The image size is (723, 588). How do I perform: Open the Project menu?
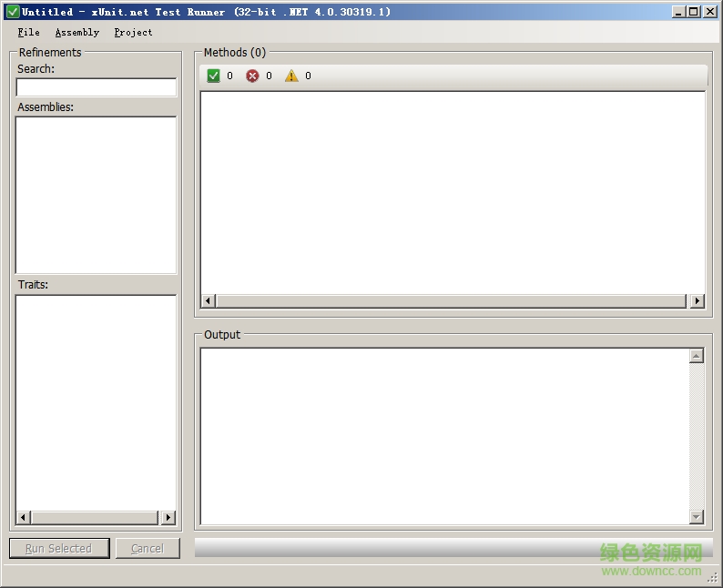[x=133, y=32]
